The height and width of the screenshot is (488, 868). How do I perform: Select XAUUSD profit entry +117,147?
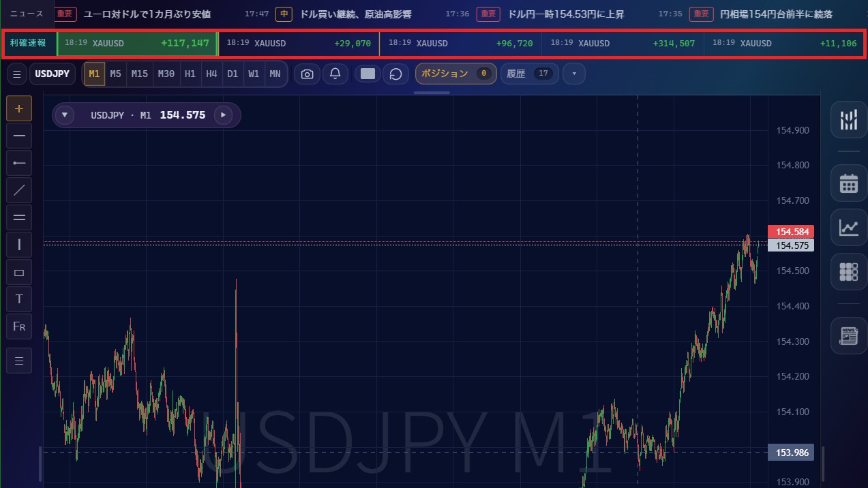pyautogui.click(x=137, y=43)
